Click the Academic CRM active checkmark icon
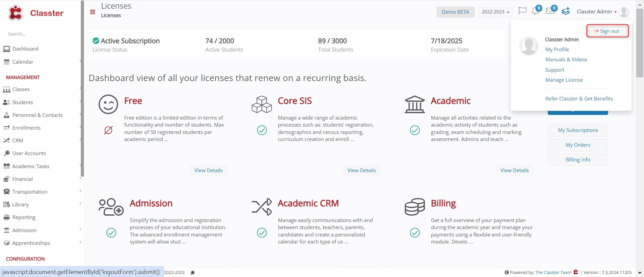This screenshot has height=277, width=644. pyautogui.click(x=262, y=232)
